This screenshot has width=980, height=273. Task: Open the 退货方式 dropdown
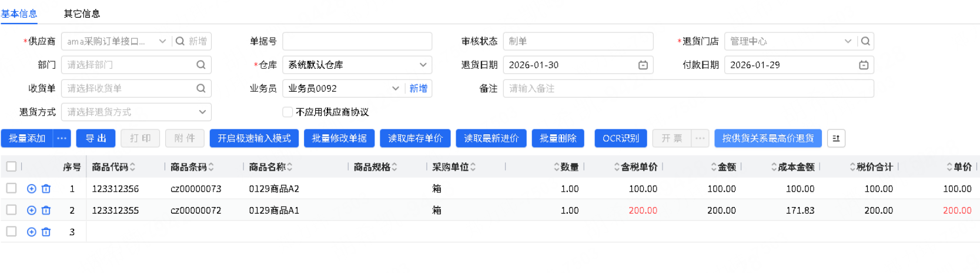pyautogui.click(x=202, y=112)
